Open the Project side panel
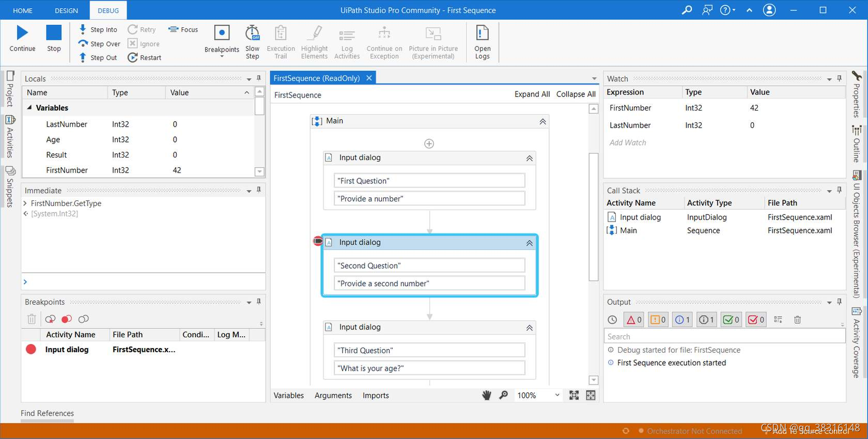Screen dimensions: 868x439 click(x=10, y=89)
